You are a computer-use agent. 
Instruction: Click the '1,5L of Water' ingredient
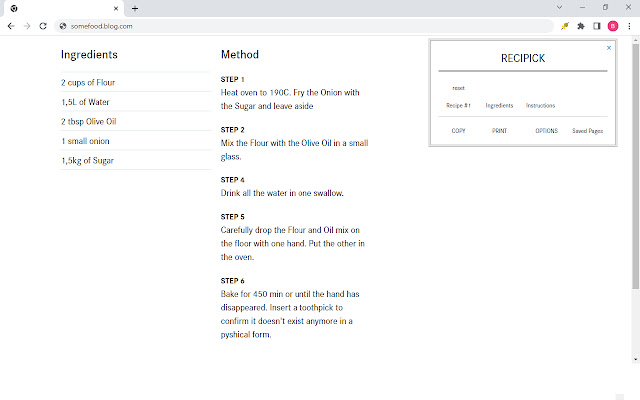pyautogui.click(x=85, y=102)
